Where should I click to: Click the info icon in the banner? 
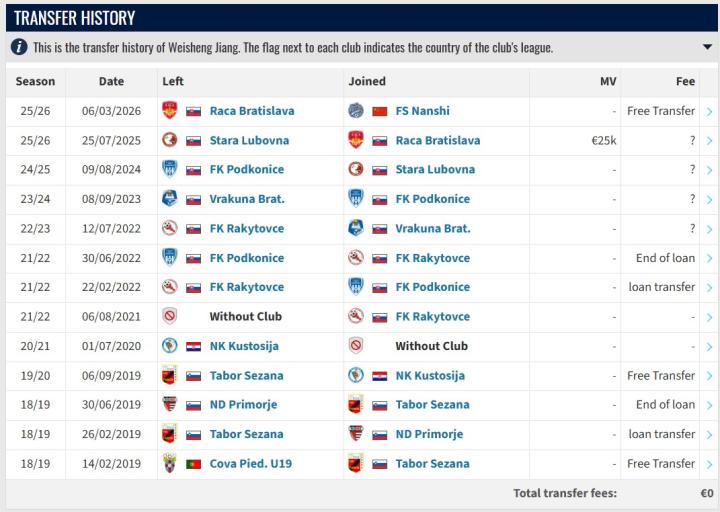point(19,47)
